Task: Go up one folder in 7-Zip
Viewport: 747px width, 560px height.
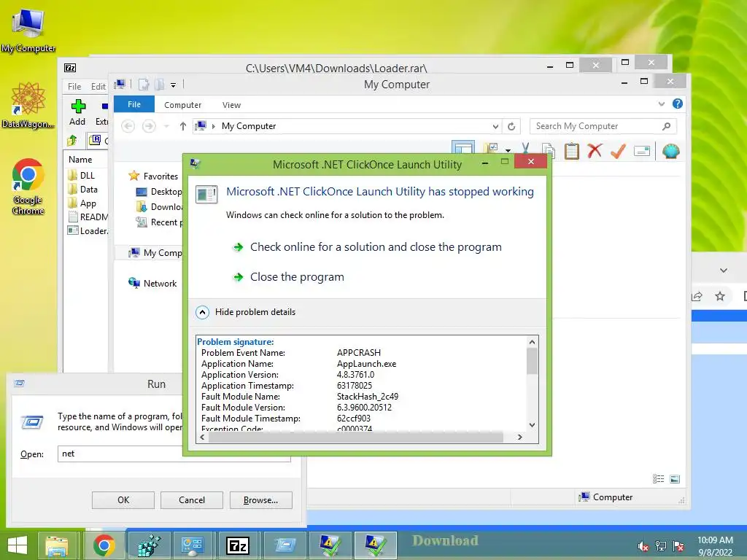Action: pyautogui.click(x=72, y=141)
